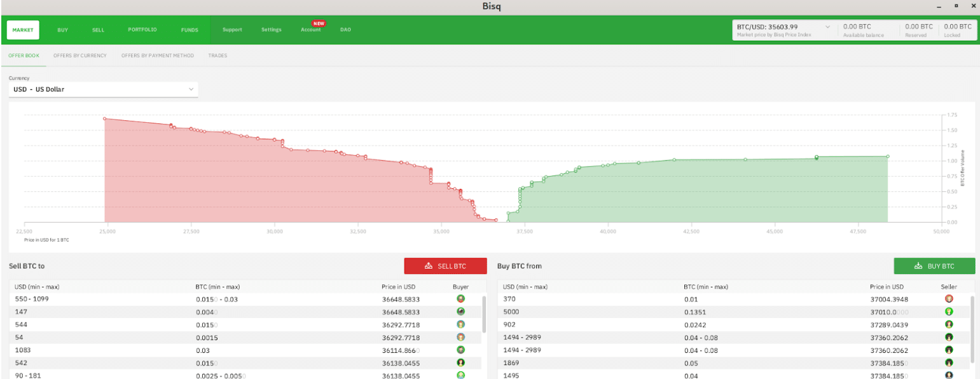
Task: Go to the Account section marked NEW
Action: click(x=311, y=30)
